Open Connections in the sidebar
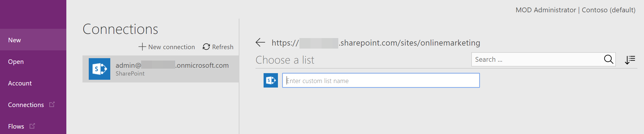The height and width of the screenshot is (134, 644). [26, 105]
